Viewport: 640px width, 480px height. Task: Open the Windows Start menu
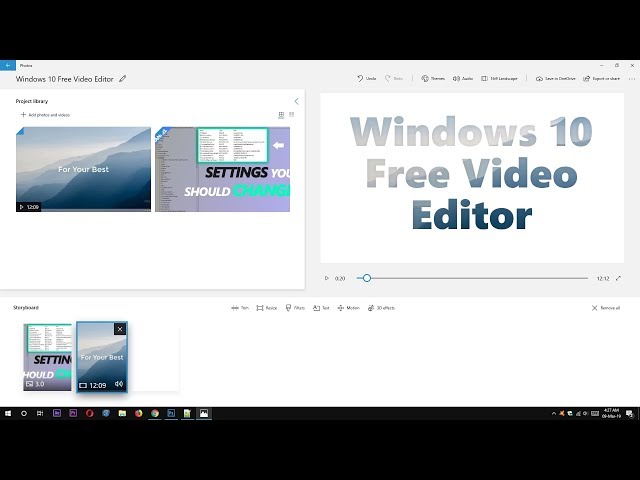8,413
